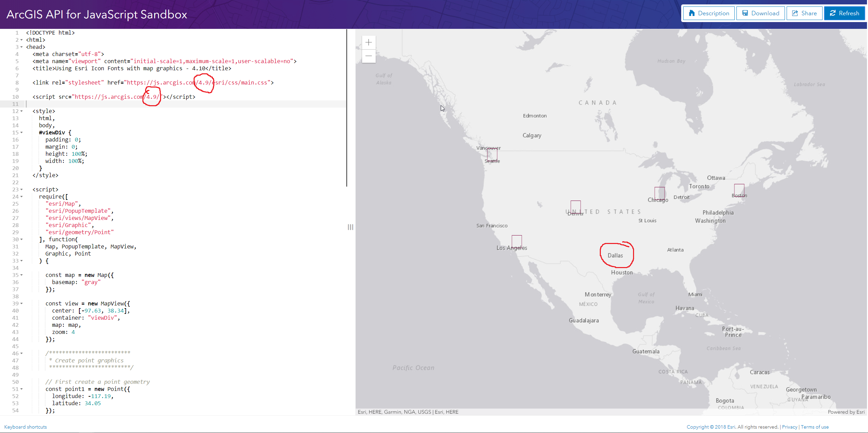Viewport: 868px width, 433px height.
Task: Open the Privacy link in footer
Action: 790,427
